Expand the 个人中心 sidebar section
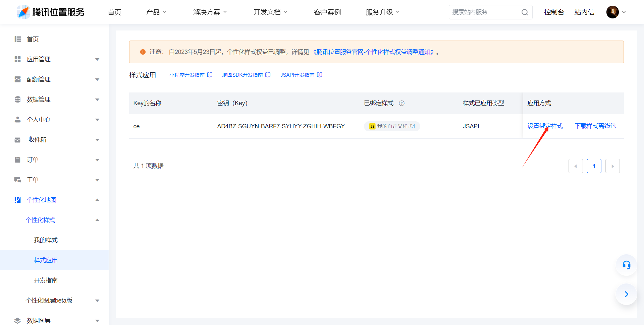The width and height of the screenshot is (644, 325). tap(97, 120)
